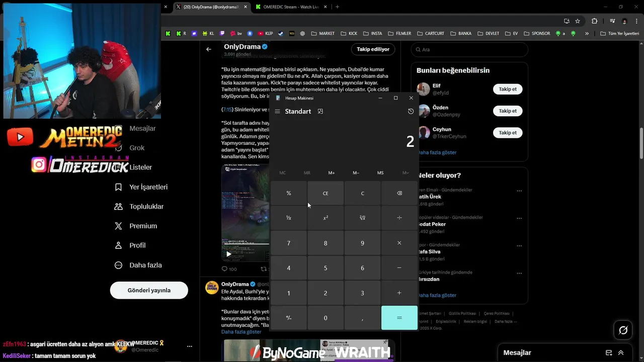Viewport: 644px width, 362px height.
Task: Click the MS memory store button
Action: pyautogui.click(x=380, y=173)
